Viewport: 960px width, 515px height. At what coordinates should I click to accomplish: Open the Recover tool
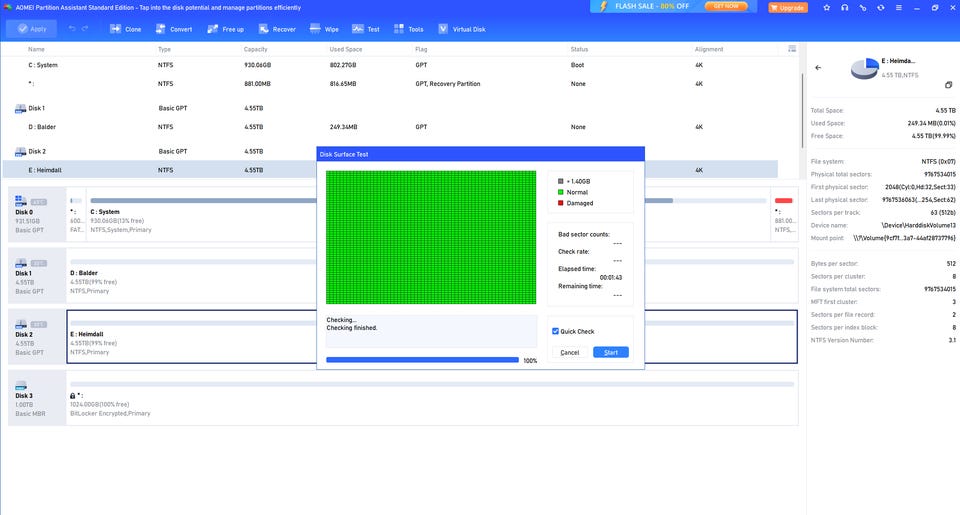277,29
